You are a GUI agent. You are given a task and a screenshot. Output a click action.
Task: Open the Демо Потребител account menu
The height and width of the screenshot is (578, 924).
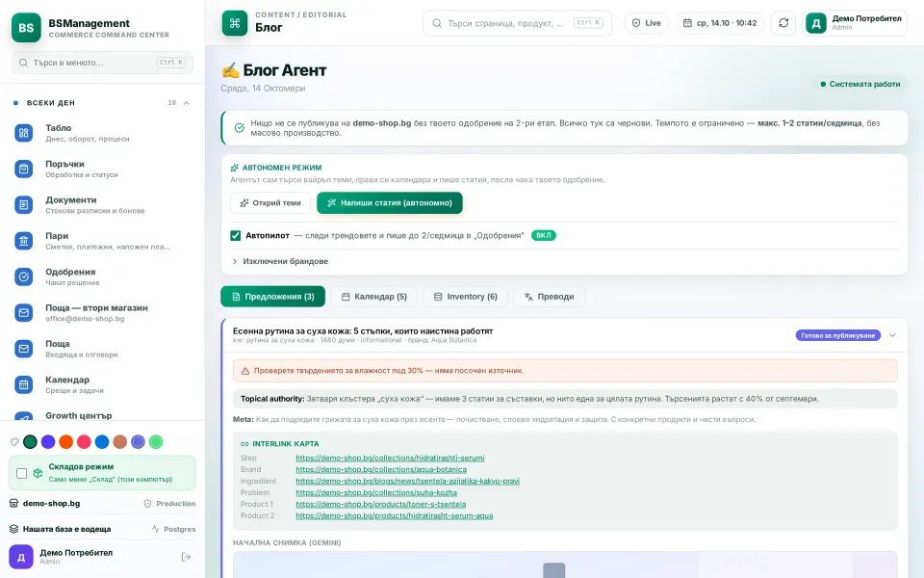[855, 23]
